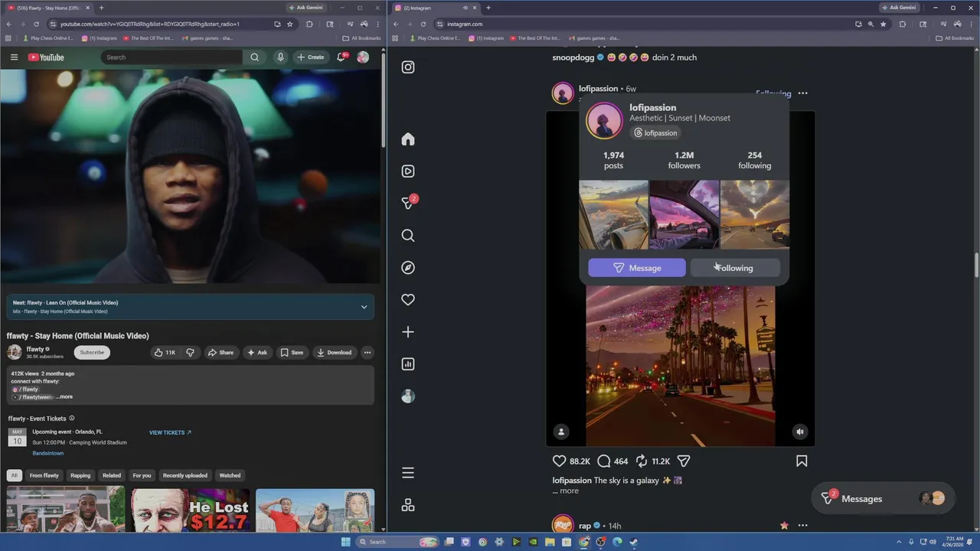Open the airplane-wing sunset thumbnail
Screen dimensions: 980x551
point(614,214)
